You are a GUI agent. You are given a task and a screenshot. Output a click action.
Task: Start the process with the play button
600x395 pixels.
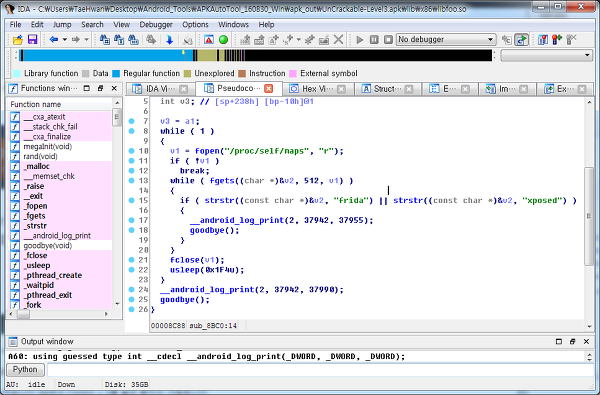(359, 39)
